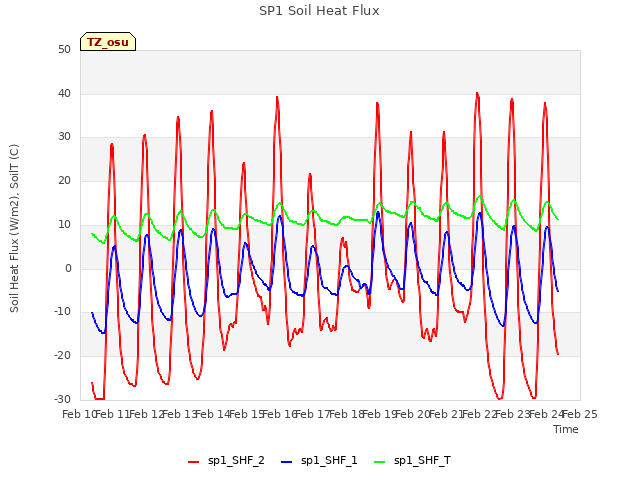
Task: Click the -30 y-axis tick label
Action: click(62, 400)
